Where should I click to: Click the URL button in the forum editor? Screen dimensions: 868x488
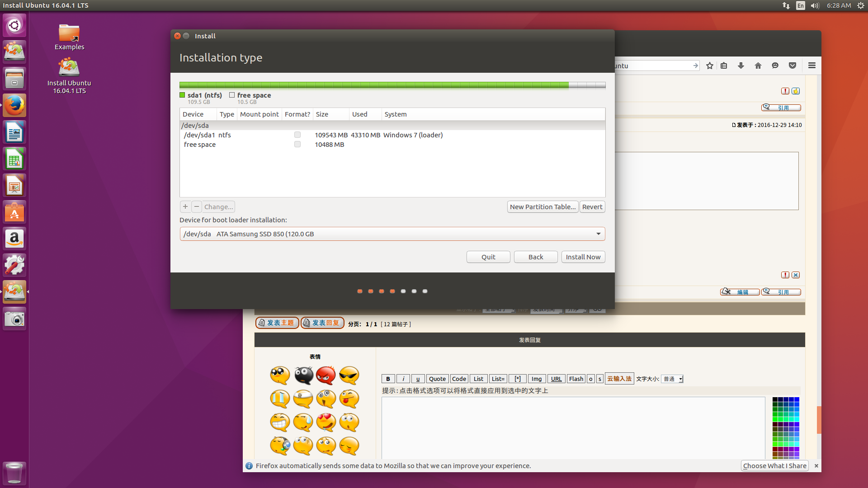click(556, 379)
